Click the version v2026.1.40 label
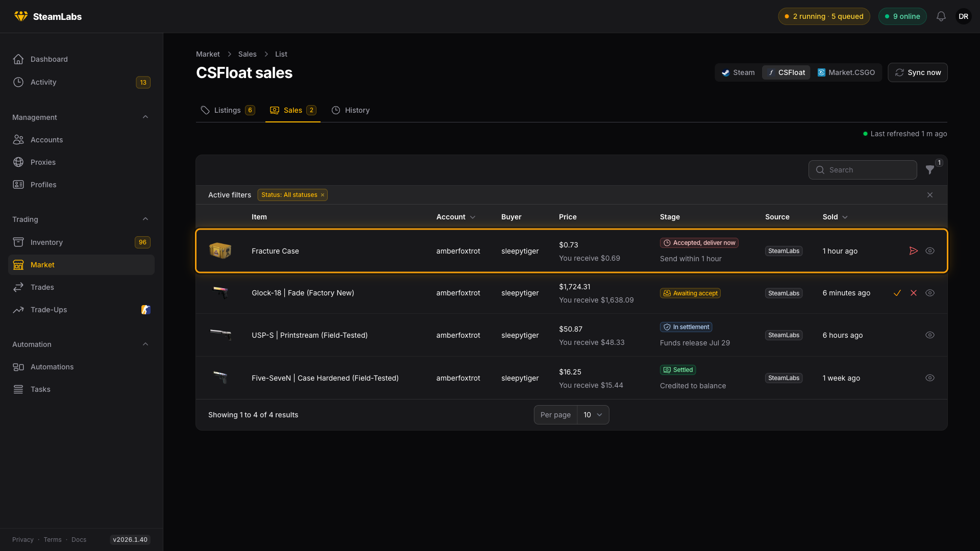980x551 pixels. point(130,540)
